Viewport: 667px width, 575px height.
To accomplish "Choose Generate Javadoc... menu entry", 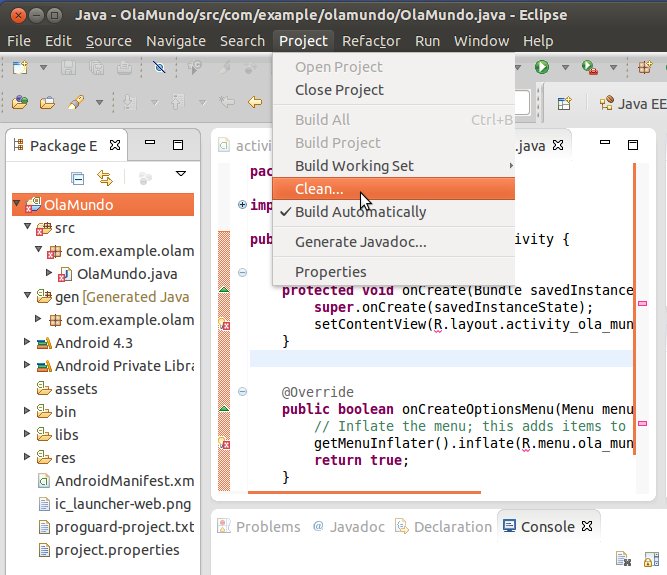I will coord(393,242).
